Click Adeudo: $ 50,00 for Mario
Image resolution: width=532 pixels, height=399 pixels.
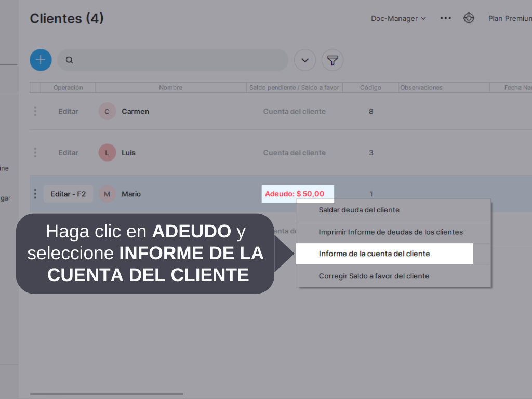295,194
